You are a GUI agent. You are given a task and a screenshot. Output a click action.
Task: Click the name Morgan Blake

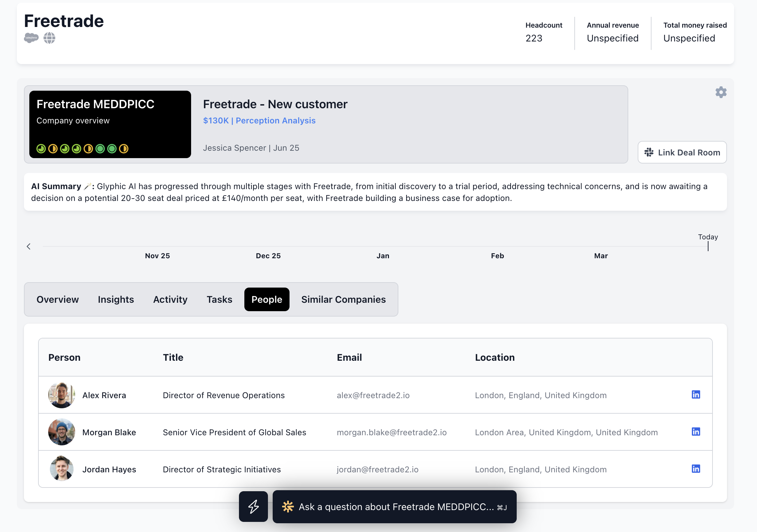109,432
